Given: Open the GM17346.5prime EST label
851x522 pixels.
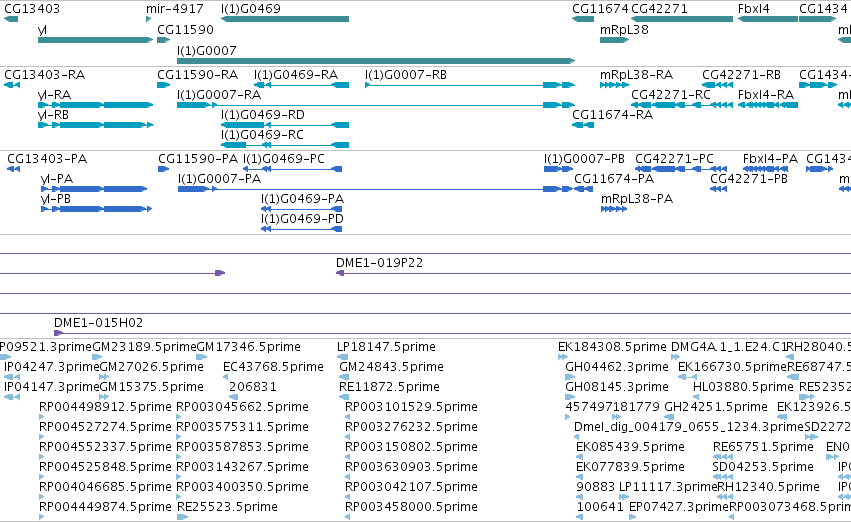Looking at the screenshot, I should 249,347.
